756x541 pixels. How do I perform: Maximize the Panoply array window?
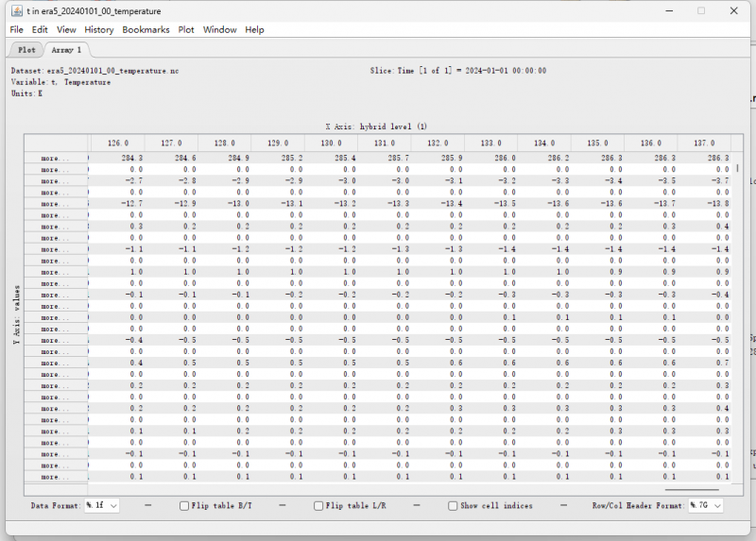click(x=701, y=11)
